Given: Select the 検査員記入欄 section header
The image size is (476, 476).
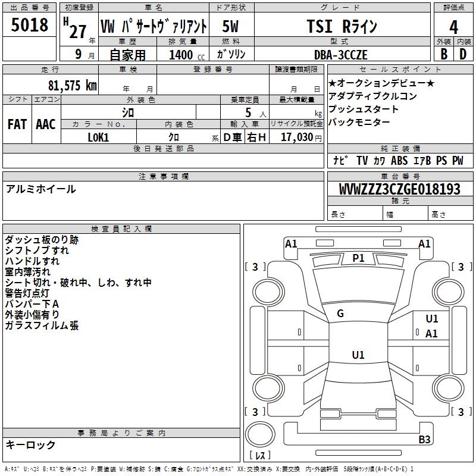Looking at the screenshot, I should [121, 228].
